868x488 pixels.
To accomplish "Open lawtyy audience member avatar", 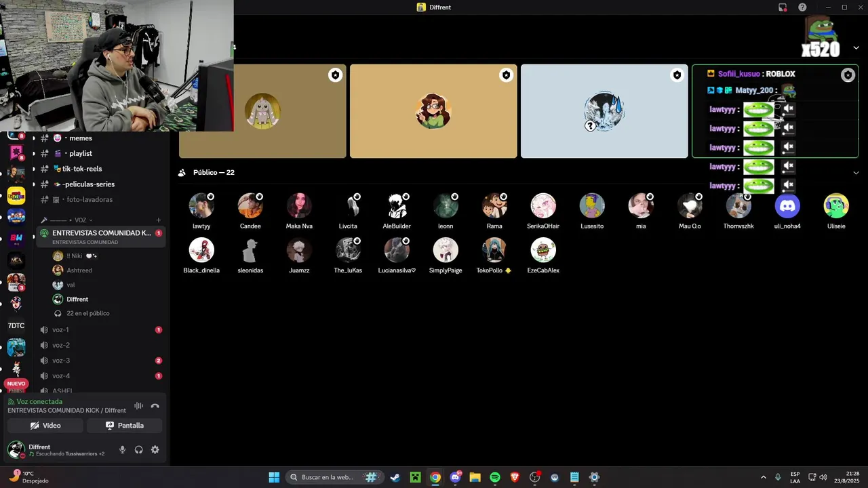I will pyautogui.click(x=201, y=205).
